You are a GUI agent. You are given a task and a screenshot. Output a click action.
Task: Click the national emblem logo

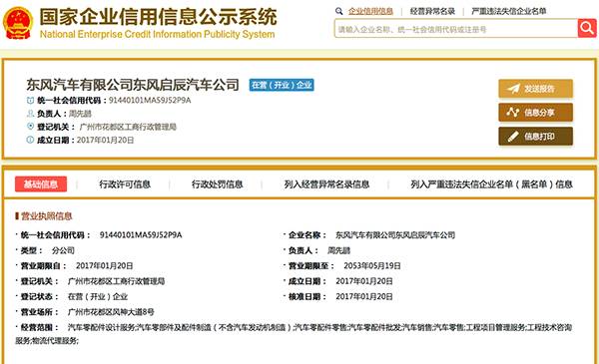pos(18,23)
